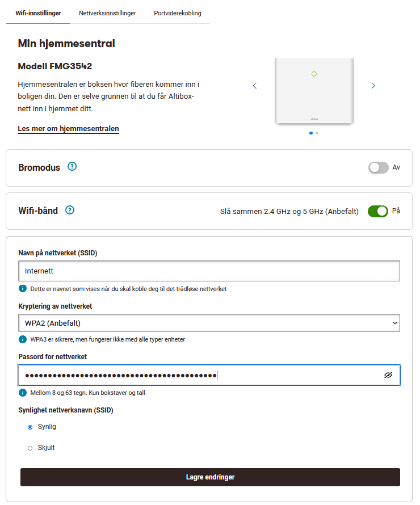Reveal password using the crossed-eye icon
The image size is (420, 505).
coord(388,375)
